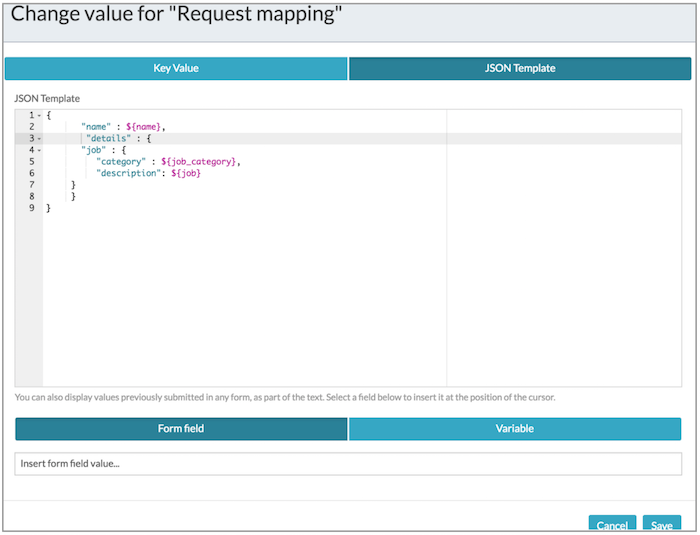Click the ${job_category} placeholder in editor
The image size is (700, 535).
[x=199, y=162]
